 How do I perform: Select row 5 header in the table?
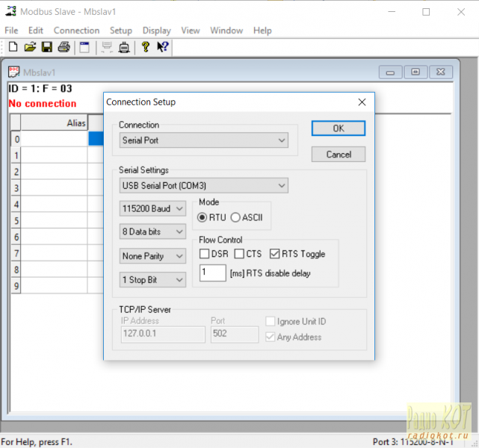[x=16, y=221]
